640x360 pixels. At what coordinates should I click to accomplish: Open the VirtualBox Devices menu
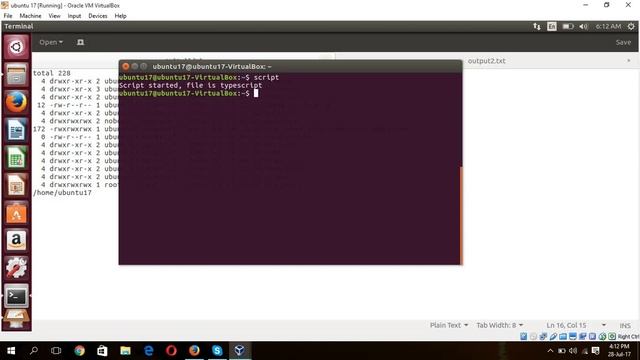point(98,16)
